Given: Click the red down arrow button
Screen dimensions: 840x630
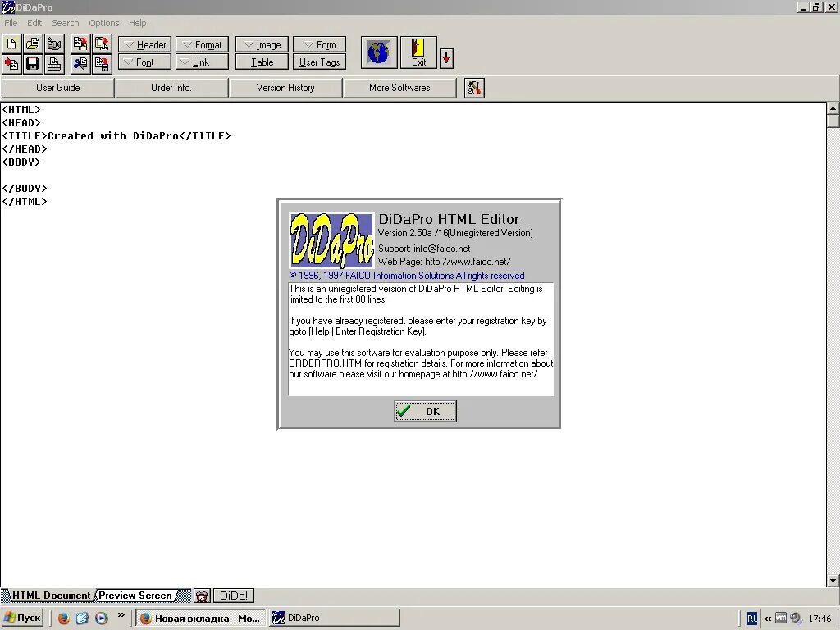Looking at the screenshot, I should pos(446,58).
